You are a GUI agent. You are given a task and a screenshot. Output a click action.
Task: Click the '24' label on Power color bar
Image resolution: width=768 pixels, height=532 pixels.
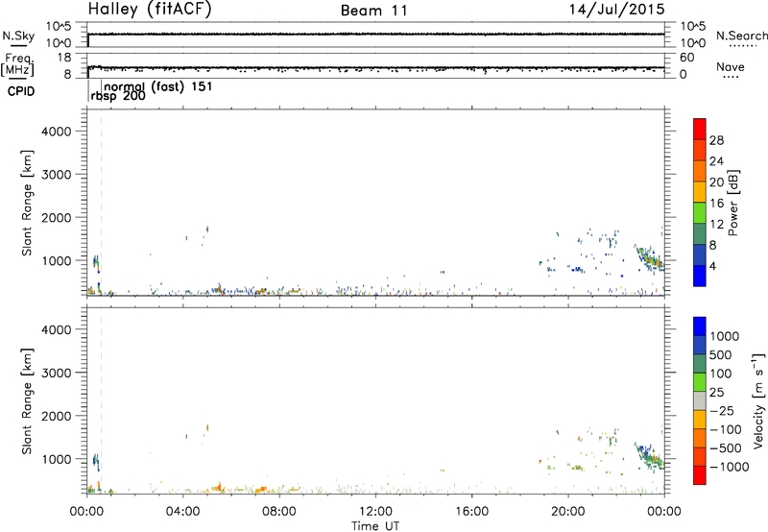pos(716,161)
